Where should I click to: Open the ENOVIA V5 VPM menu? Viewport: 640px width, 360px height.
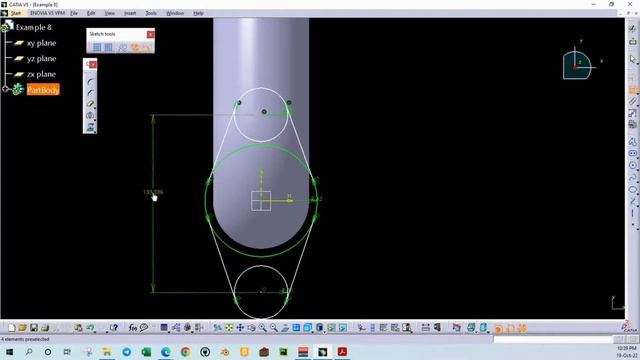(47, 13)
